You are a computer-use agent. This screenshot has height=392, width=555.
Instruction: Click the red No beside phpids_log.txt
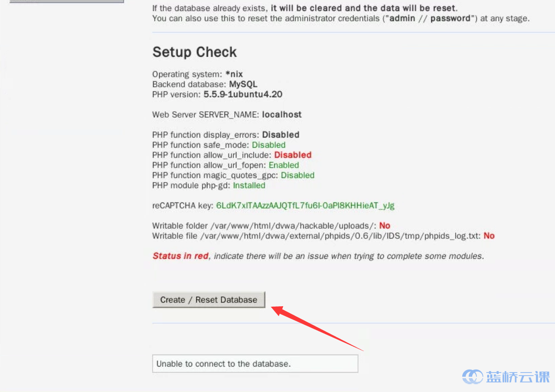489,236
